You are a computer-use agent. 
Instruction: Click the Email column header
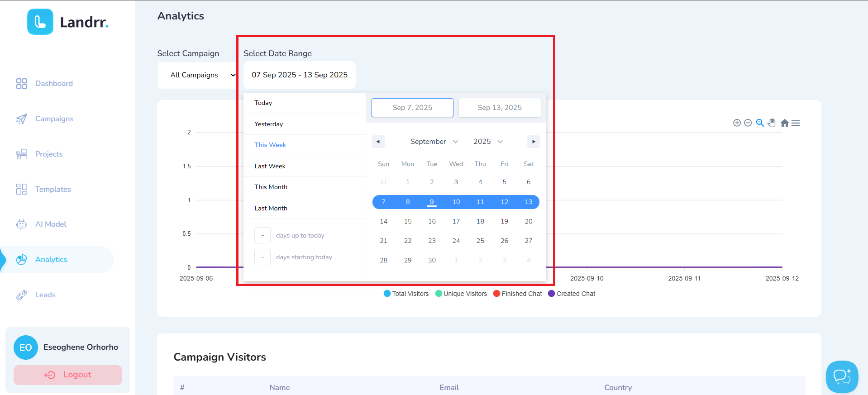449,387
